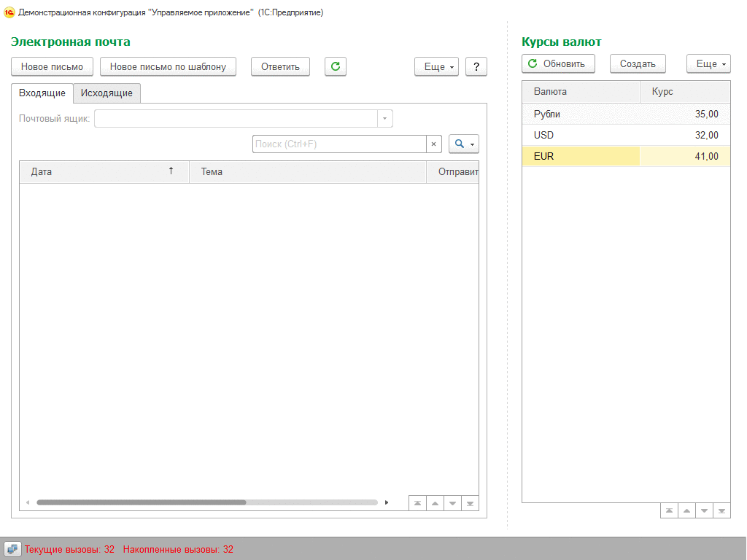Open the Еще dropdown in Курсы валют
This screenshot has height=560, width=747.
[708, 64]
